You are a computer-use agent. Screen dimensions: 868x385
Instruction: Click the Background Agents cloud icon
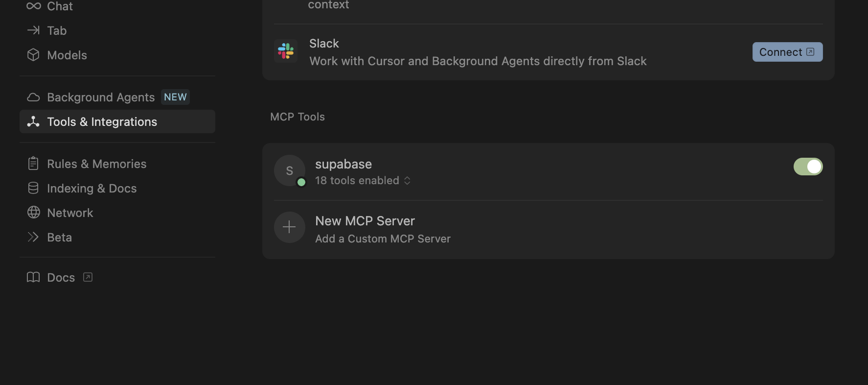[33, 97]
